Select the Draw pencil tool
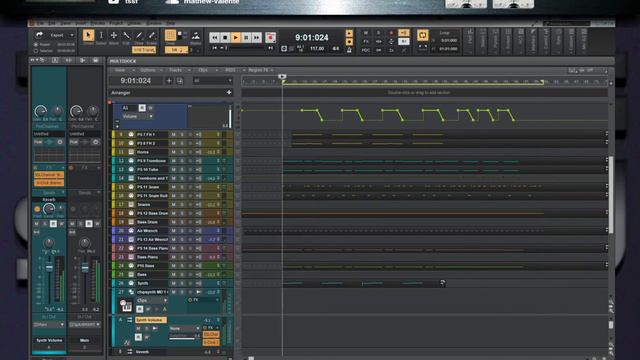Viewport: 640px width, 360px height. pyautogui.click(x=139, y=36)
